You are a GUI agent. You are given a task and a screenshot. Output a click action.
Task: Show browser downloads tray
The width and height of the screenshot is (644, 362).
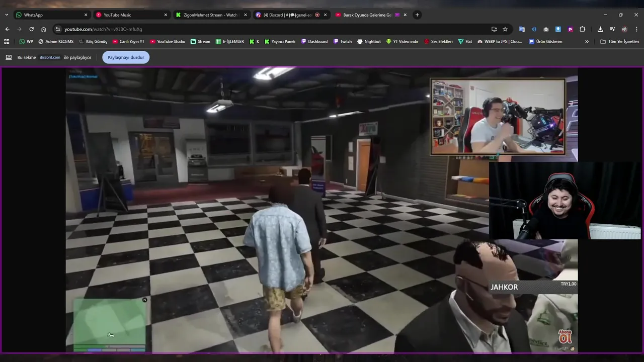(600, 29)
